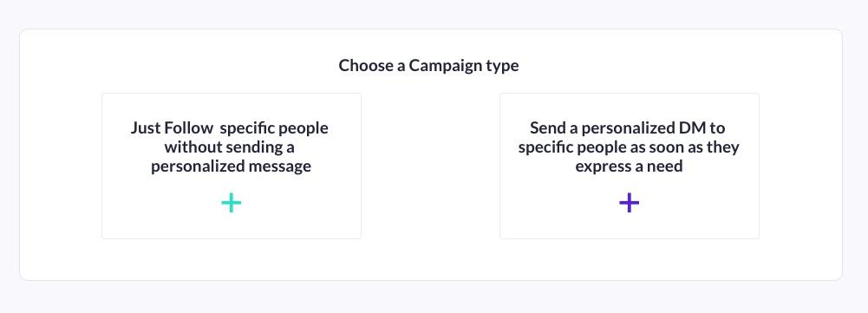This screenshot has width=868, height=313.
Task: Select the plus under 'express a need'
Action: point(629,203)
